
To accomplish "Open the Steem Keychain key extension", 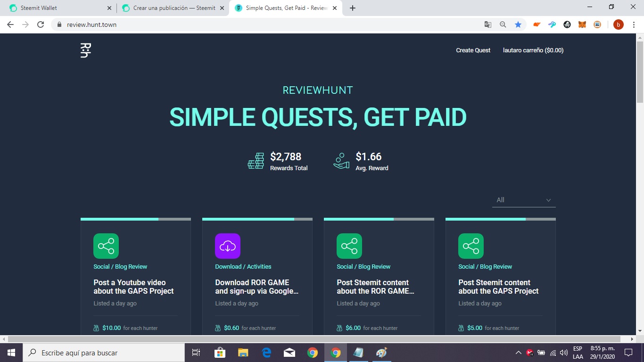I will pos(552,25).
